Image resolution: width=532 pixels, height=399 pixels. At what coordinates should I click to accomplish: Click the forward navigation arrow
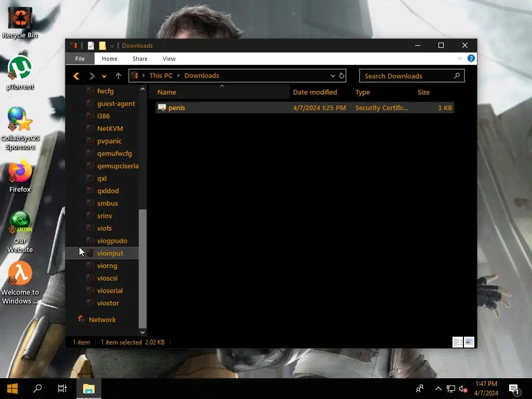(91, 76)
